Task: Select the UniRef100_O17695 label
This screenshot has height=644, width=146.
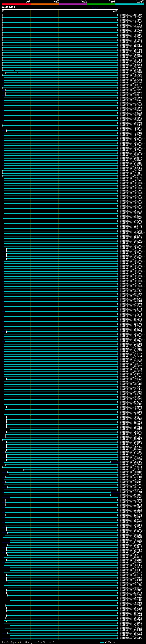Action: pyautogui.click(x=131, y=454)
